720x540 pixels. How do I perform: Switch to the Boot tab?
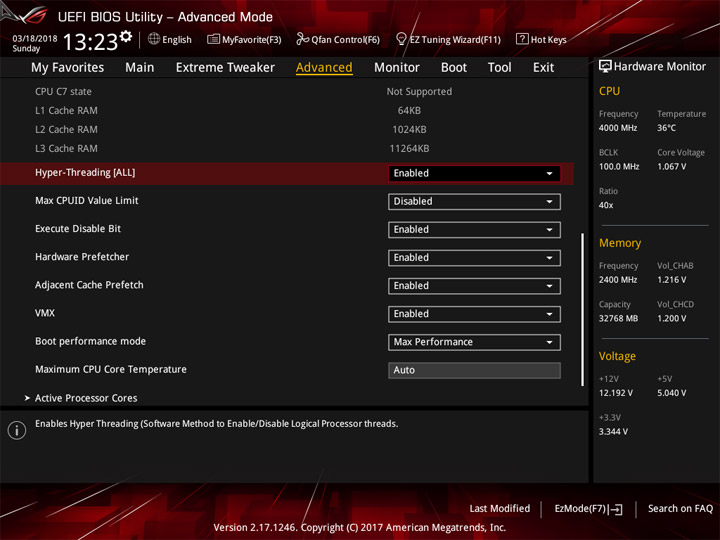tap(454, 68)
